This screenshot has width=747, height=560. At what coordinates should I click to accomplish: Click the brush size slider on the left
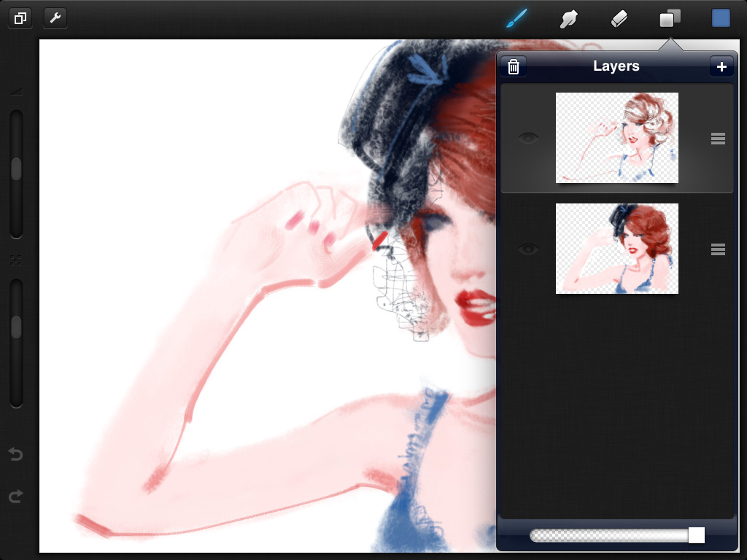point(16,174)
